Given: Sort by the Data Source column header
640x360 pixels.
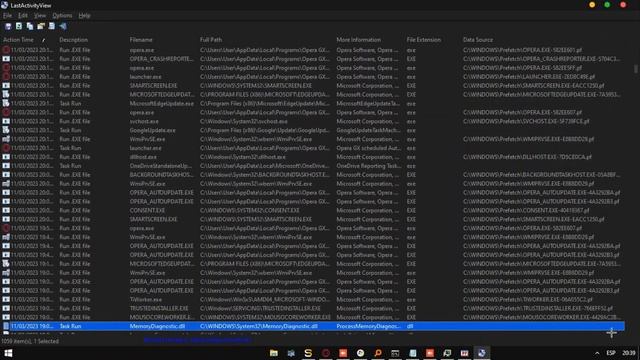Looking at the screenshot, I should [478, 40].
